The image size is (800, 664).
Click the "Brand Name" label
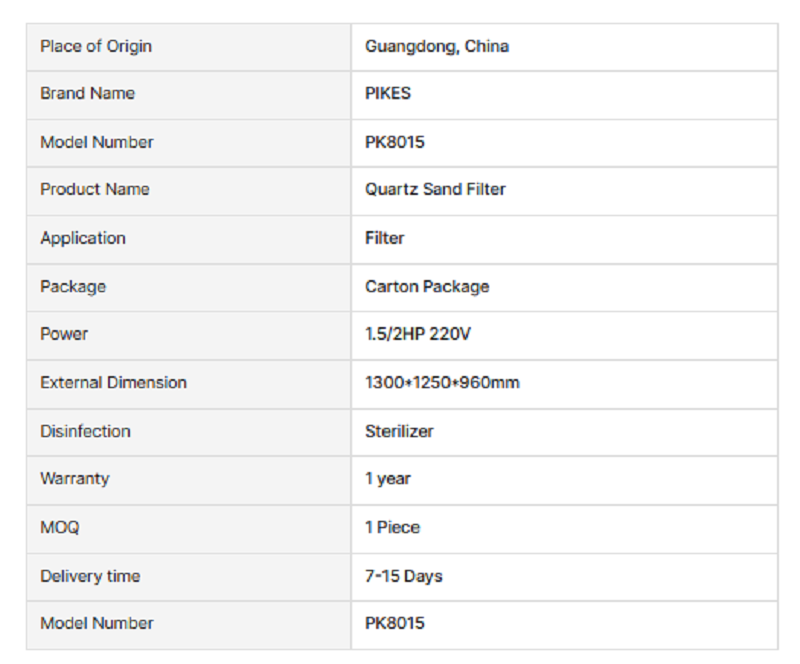click(87, 93)
